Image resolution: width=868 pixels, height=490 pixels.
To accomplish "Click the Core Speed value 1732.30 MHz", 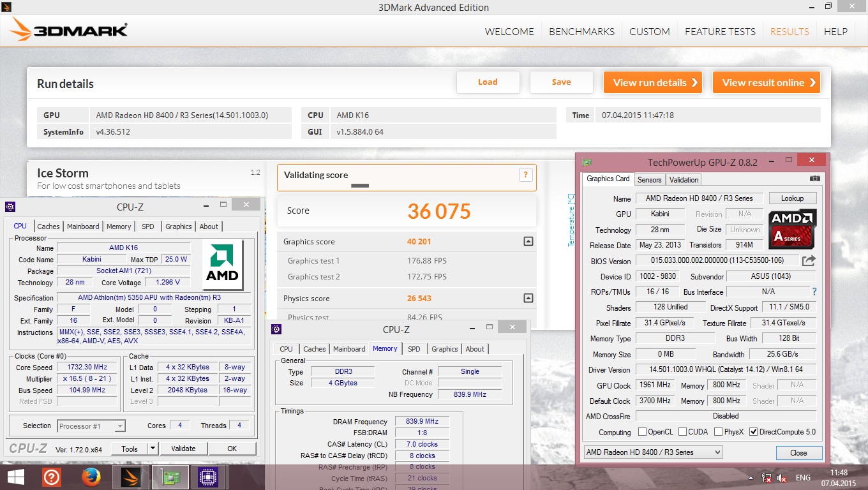I will click(x=87, y=367).
